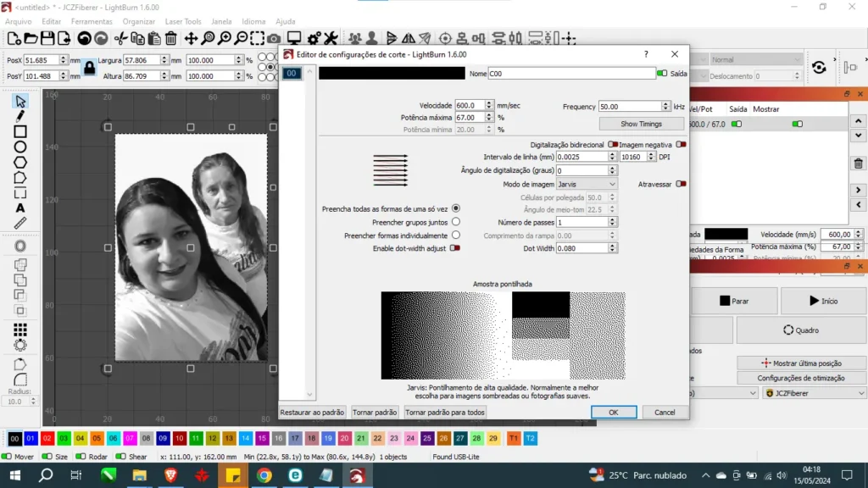The width and height of the screenshot is (868, 488).
Task: Open the Ferramentas menu
Action: point(92,21)
